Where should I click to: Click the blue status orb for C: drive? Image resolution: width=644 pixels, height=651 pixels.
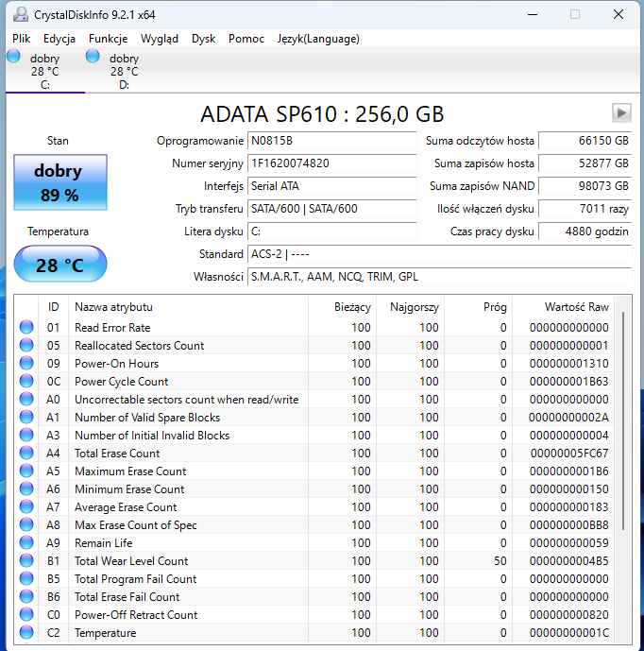click(x=14, y=56)
